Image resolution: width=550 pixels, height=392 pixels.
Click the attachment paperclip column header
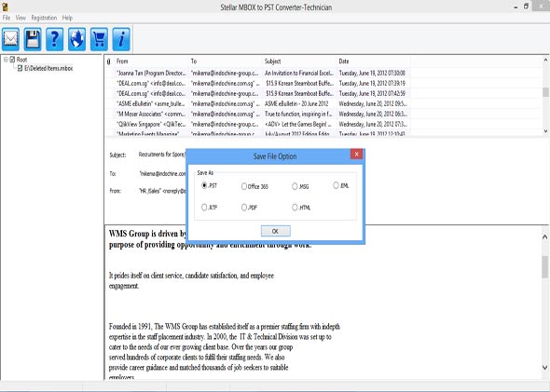pyautogui.click(x=109, y=61)
